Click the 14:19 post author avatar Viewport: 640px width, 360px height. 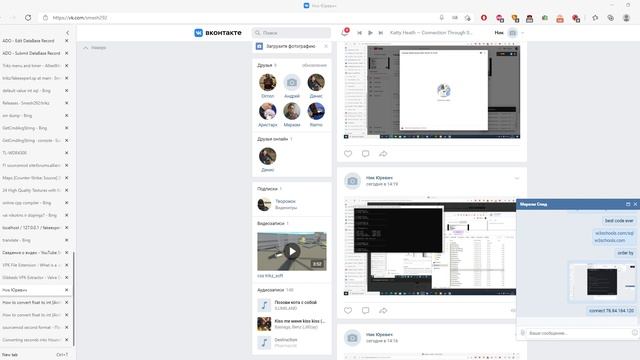coord(352,181)
